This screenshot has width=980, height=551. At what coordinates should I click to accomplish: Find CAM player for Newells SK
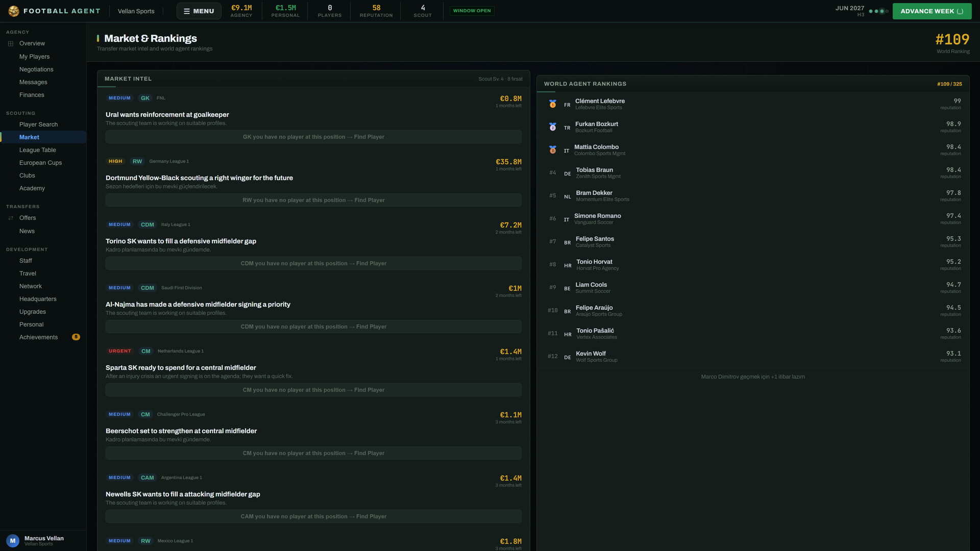click(x=313, y=516)
